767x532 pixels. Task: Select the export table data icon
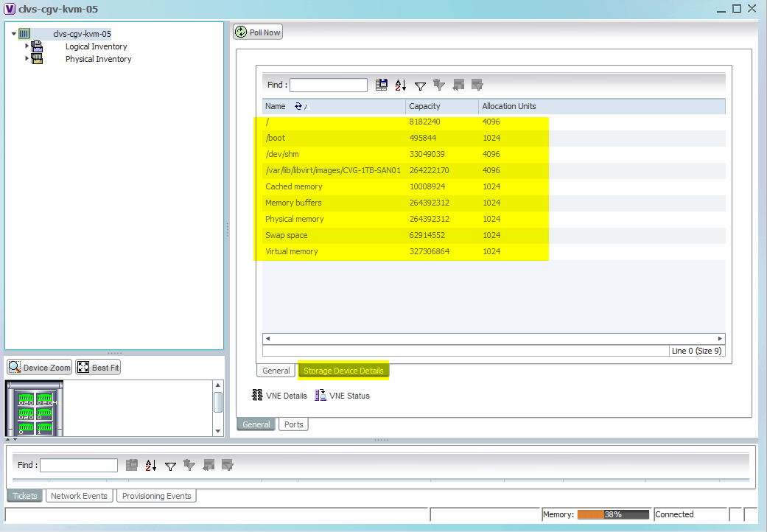382,85
